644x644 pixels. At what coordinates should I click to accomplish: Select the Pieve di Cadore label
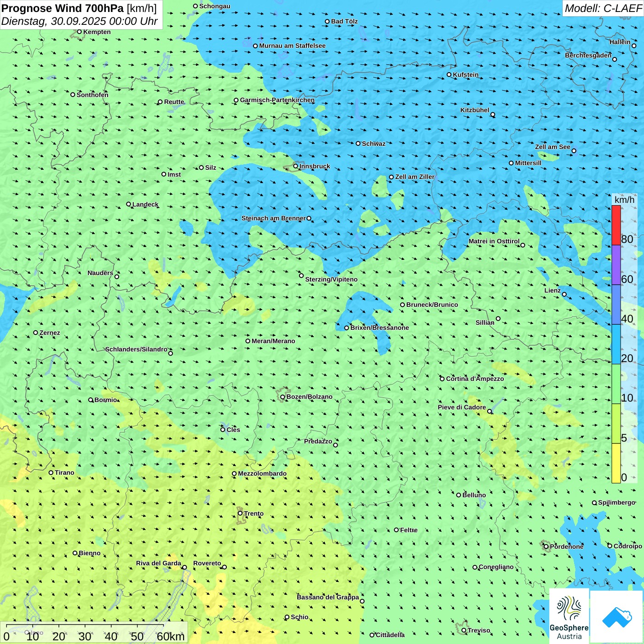462,407
